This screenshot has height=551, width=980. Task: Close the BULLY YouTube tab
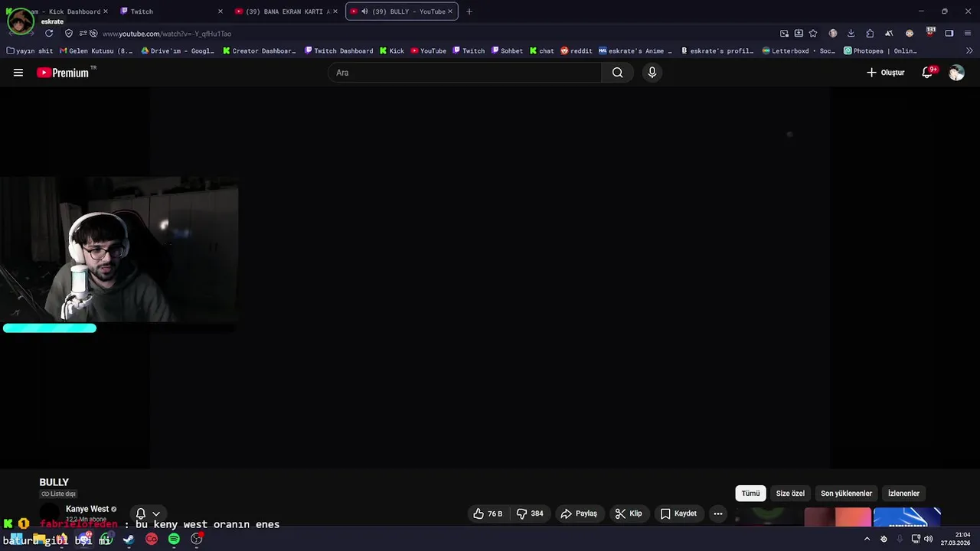[450, 11]
